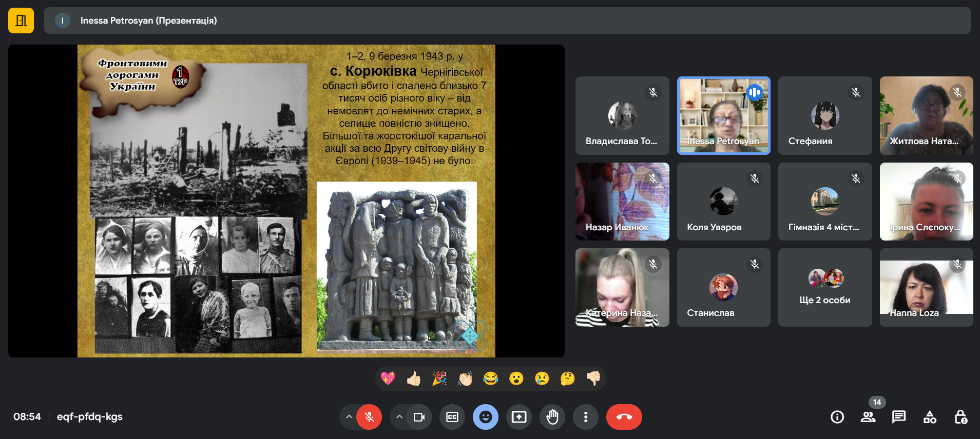Screen dimensions: 980x439
Task: Raise hand using the hand icon
Action: coord(552,417)
